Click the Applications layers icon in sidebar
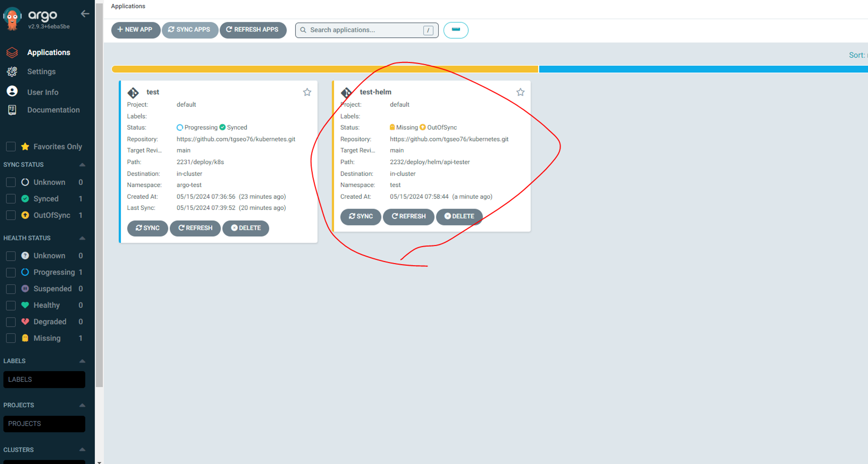Viewport: 868px width, 464px height. point(12,53)
